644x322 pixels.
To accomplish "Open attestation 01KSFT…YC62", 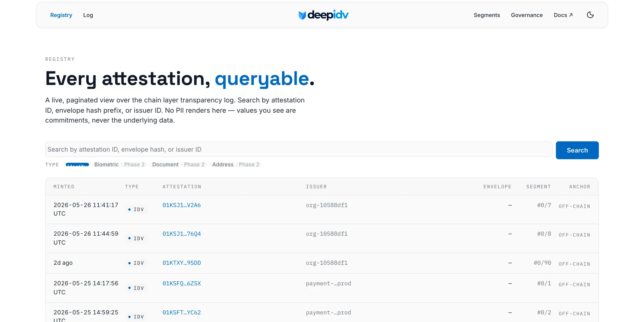I will coord(182,313).
